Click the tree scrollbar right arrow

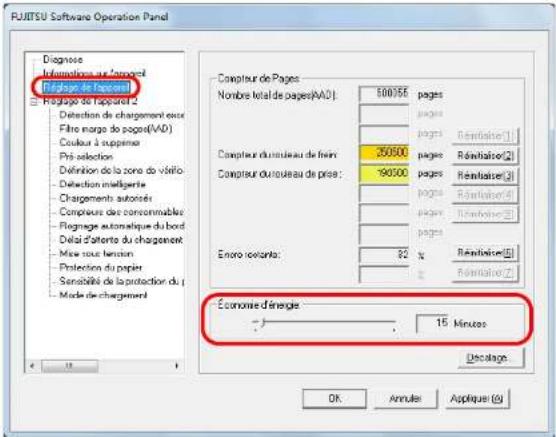coord(177,366)
